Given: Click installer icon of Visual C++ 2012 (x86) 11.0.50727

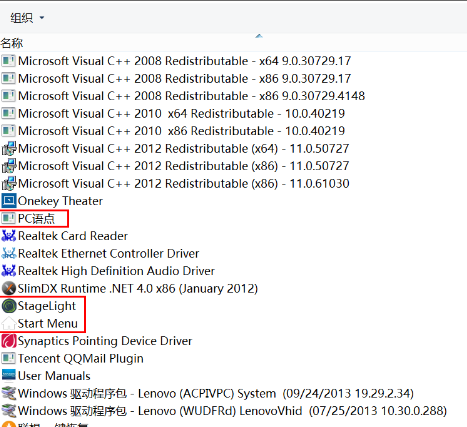Looking at the screenshot, I should pos(8,166).
